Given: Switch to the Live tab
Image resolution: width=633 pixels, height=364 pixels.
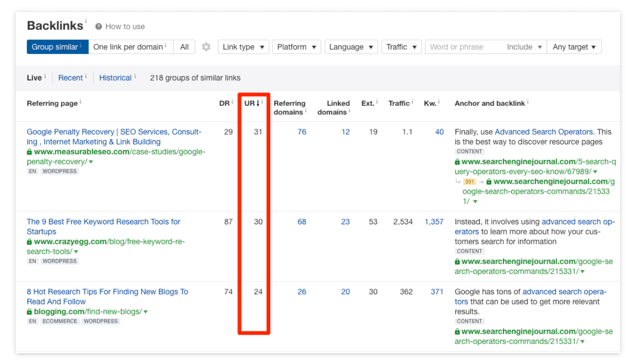Looking at the screenshot, I should coord(34,78).
